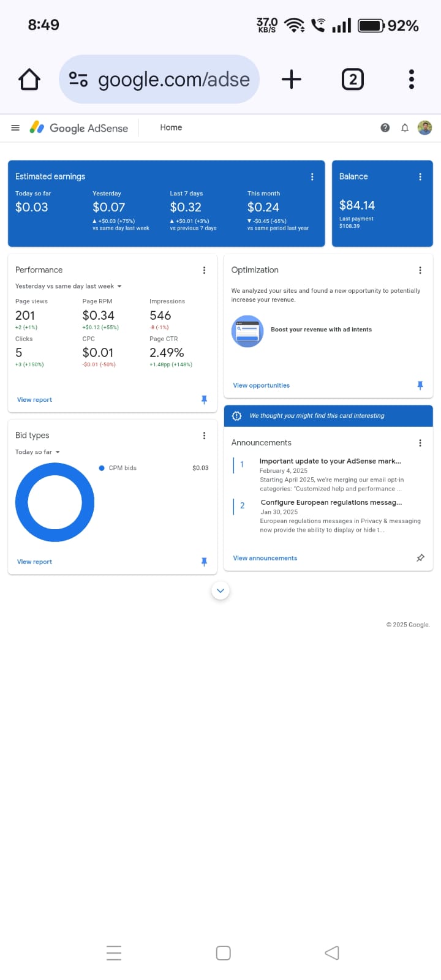Click the Page RPM value $0.34
The width and height of the screenshot is (441, 980).
tap(98, 315)
